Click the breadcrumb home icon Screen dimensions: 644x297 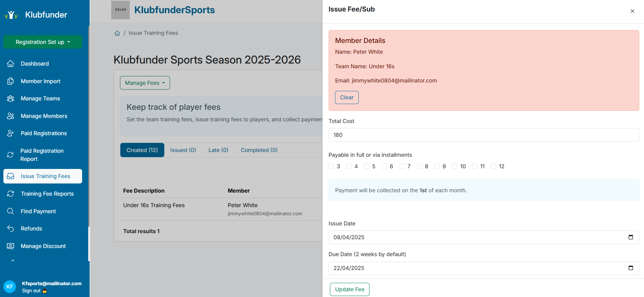point(117,33)
